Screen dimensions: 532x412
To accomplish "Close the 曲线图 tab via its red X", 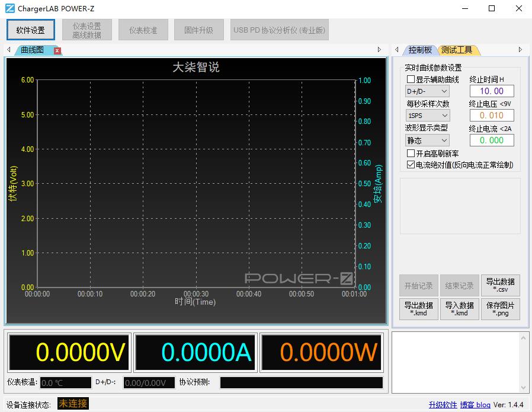I will [x=57, y=50].
